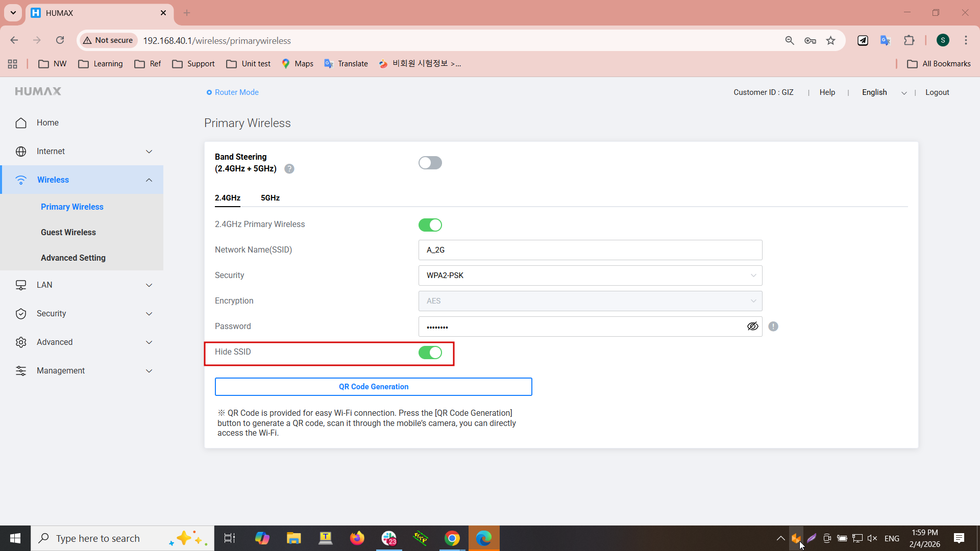980x551 pixels.
Task: Enable the Band Steering toggle
Action: (430, 163)
